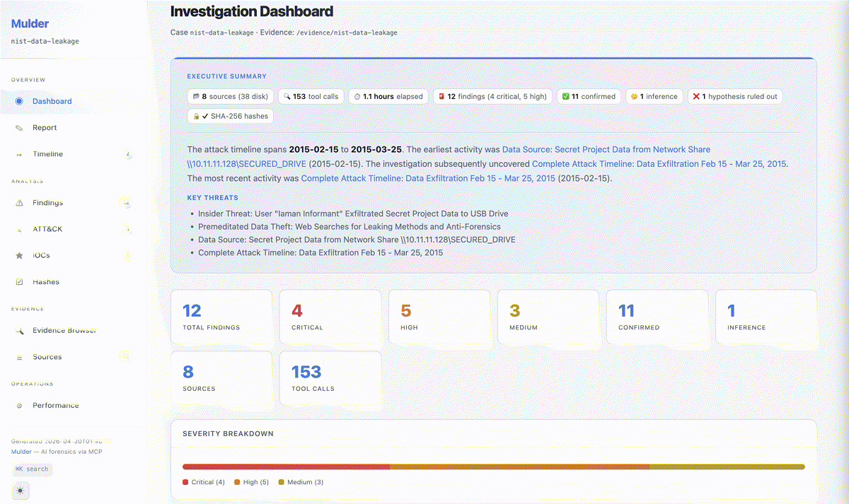The image size is (849, 504).
Task: Open Evidence Browser magnifier icon
Action: click(x=20, y=330)
